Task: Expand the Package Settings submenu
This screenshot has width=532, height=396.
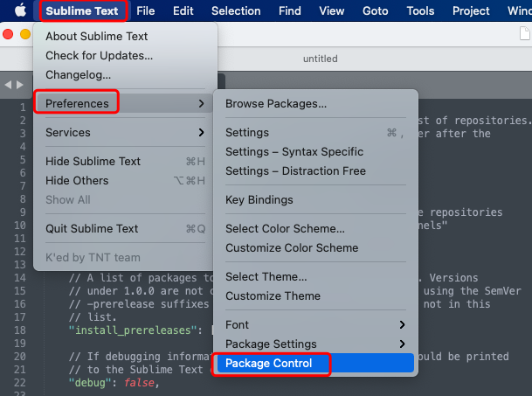Action: (315, 344)
